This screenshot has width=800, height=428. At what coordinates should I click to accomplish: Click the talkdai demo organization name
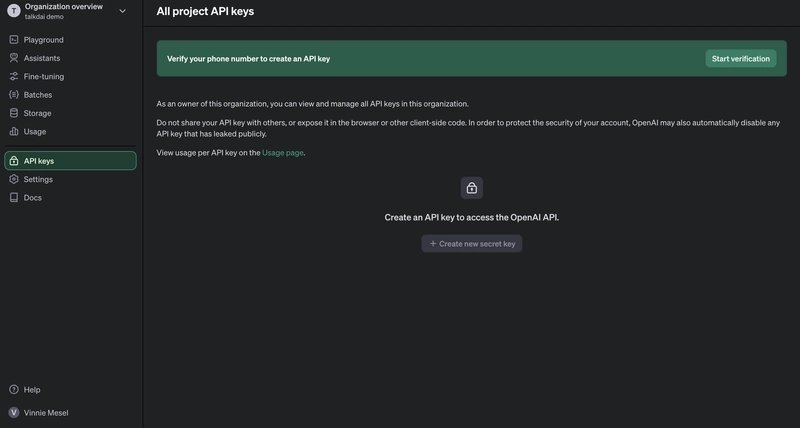point(44,17)
